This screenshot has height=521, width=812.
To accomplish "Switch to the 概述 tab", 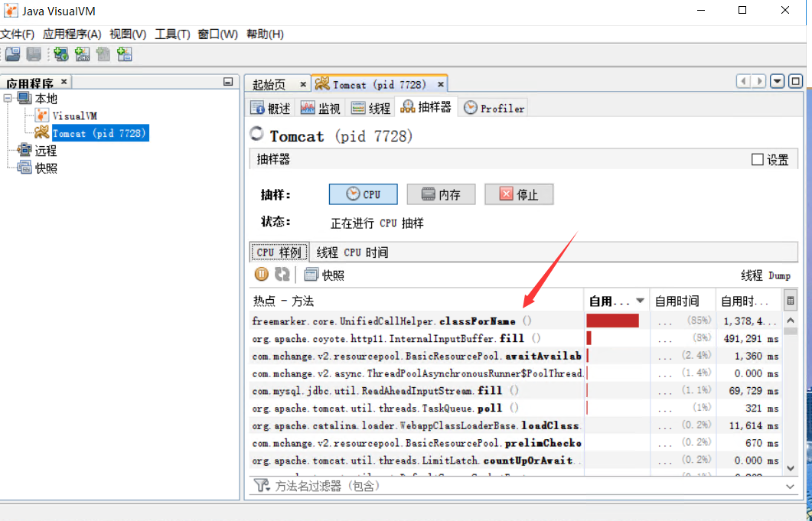I will (270, 108).
